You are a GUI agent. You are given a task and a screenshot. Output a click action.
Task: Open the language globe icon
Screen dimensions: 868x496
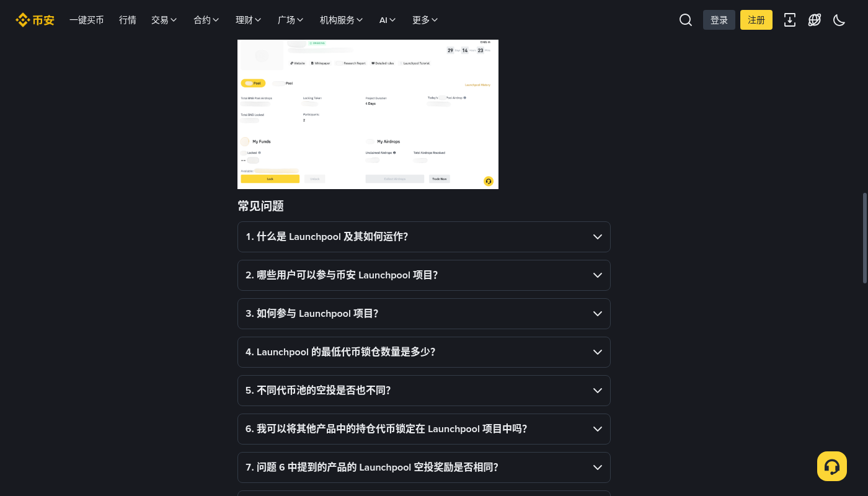(815, 20)
